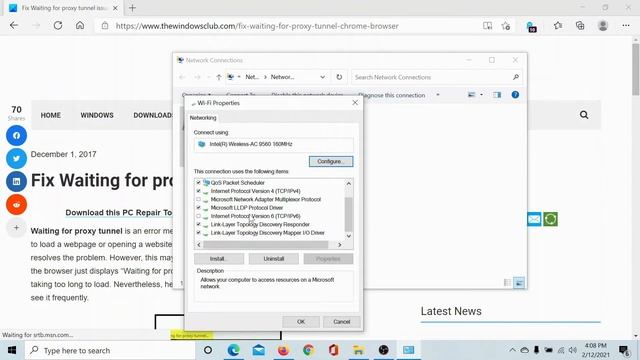Image resolution: width=640 pixels, height=360 pixels.
Task: Toggle Internet Protocol Version 4 checkbox
Action: point(198,191)
